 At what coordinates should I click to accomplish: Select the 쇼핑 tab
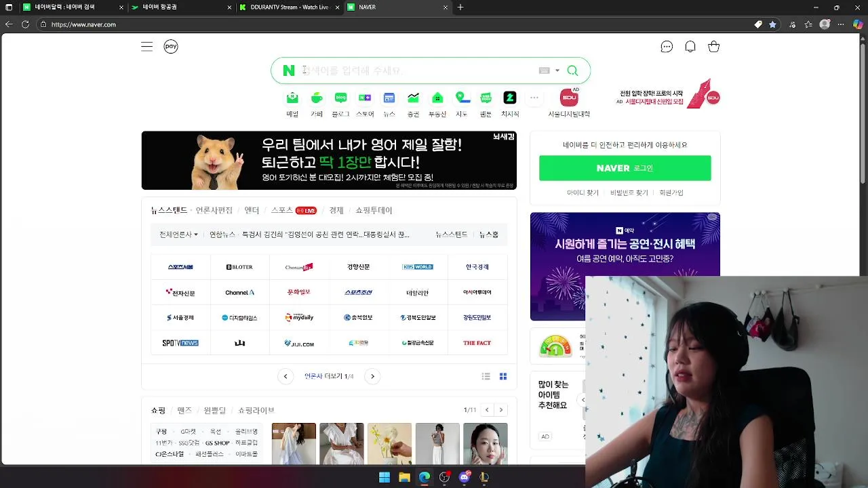click(158, 410)
